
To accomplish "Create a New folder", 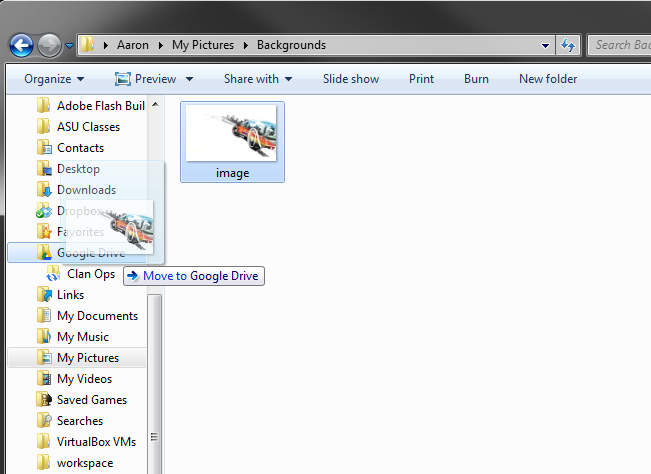I will click(548, 79).
